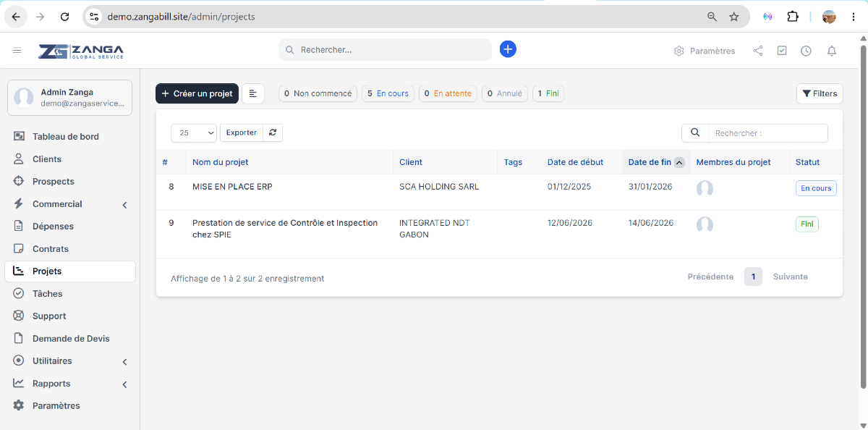Filter by En cours status
Viewport: 868px width, 430px height.
pos(388,93)
